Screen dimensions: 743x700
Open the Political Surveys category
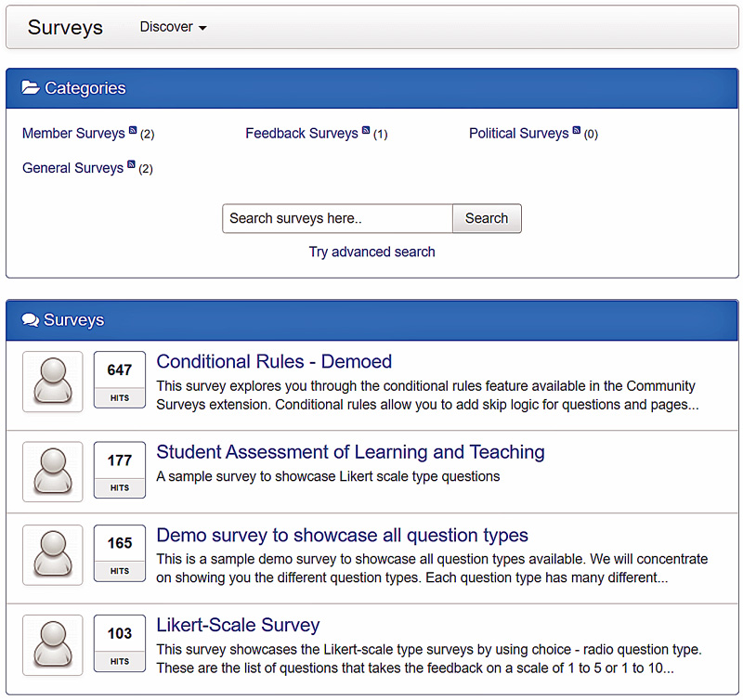click(x=519, y=134)
